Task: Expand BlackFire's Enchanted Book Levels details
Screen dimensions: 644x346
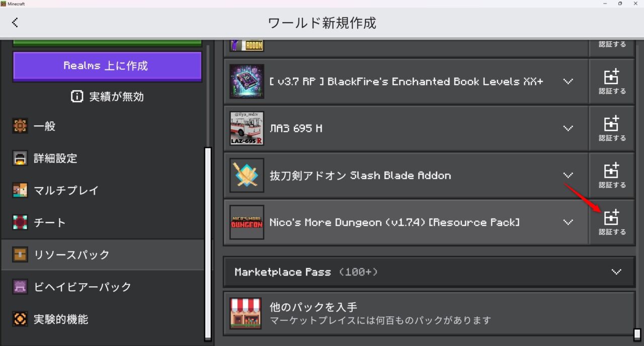Action: point(568,81)
